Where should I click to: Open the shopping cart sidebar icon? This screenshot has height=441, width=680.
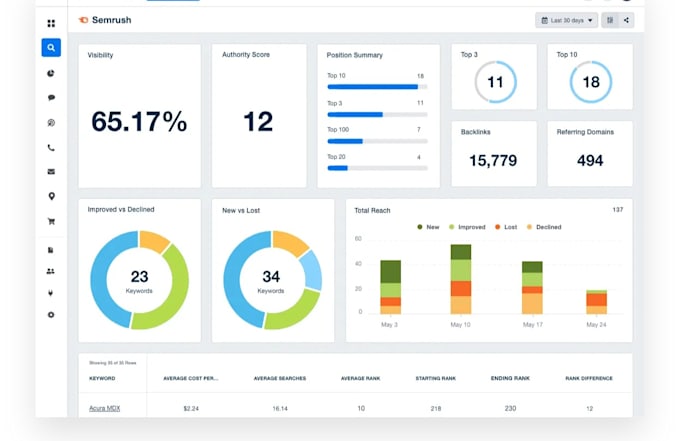(51, 222)
